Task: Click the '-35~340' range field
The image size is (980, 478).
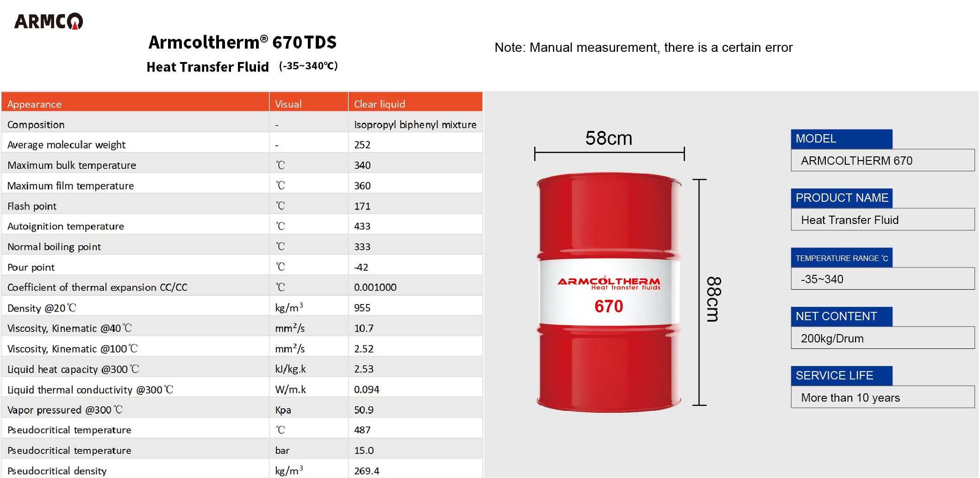Action: [883, 279]
